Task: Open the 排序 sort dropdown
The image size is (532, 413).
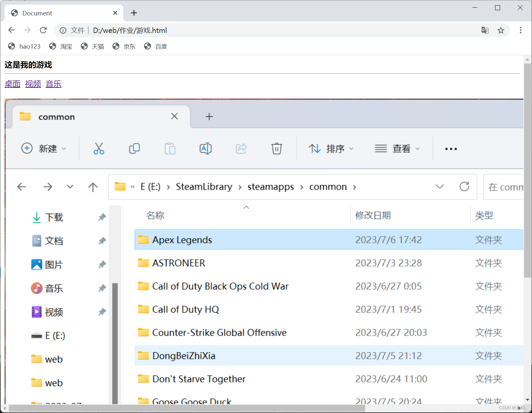Action: tap(331, 149)
